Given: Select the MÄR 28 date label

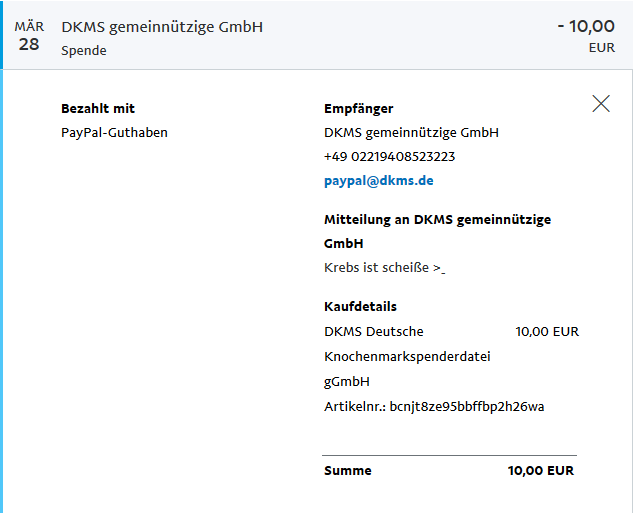Looking at the screenshot, I should point(29,36).
